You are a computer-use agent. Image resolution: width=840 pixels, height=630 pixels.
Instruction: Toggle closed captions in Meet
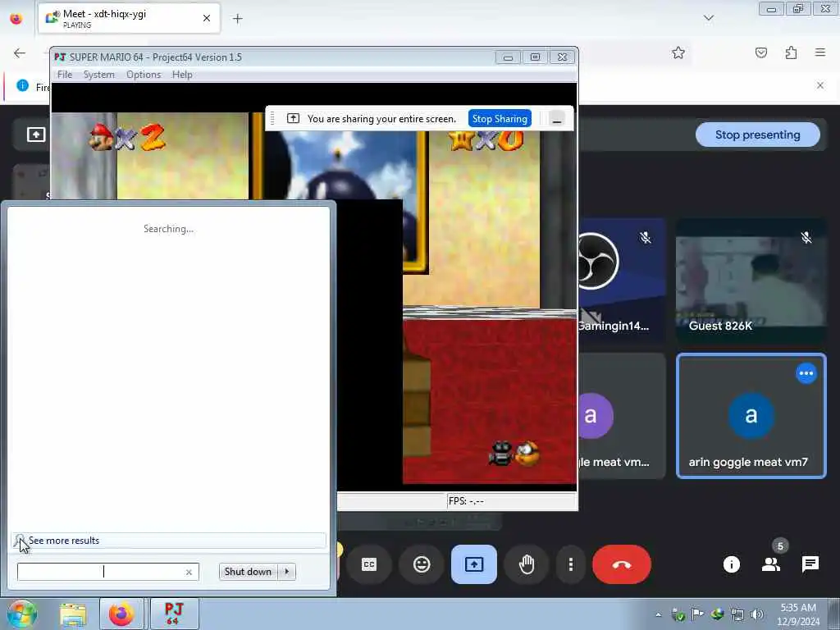click(368, 564)
